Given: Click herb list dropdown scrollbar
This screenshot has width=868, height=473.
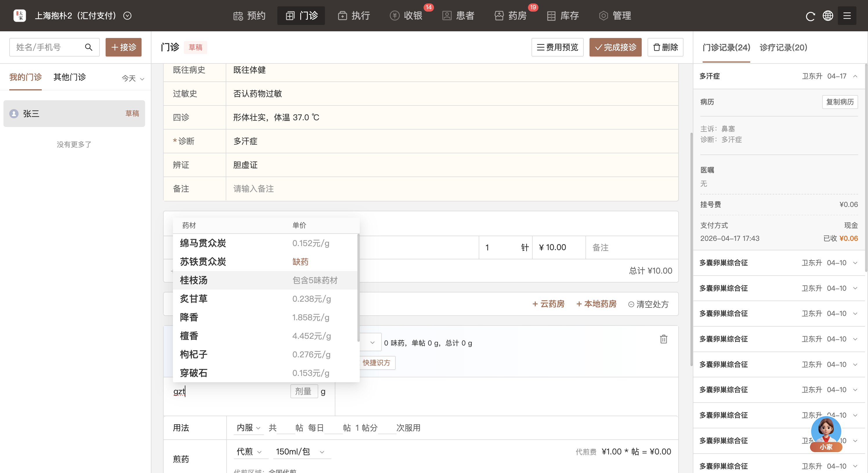Looking at the screenshot, I should click(358, 288).
